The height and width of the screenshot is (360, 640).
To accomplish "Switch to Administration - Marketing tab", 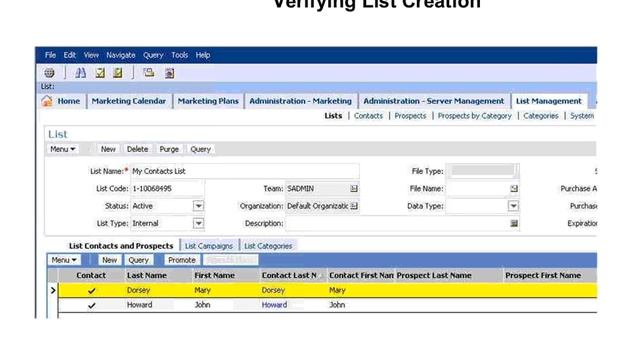I will click(300, 101).
